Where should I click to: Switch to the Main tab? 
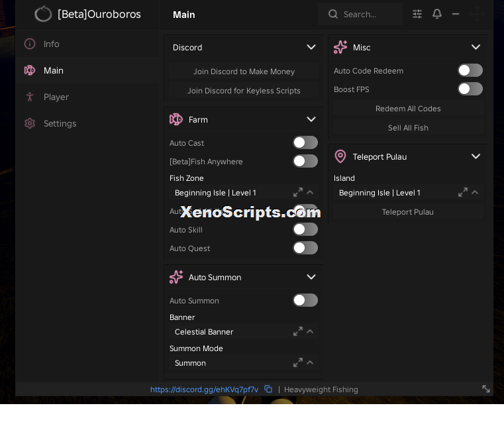pos(87,70)
